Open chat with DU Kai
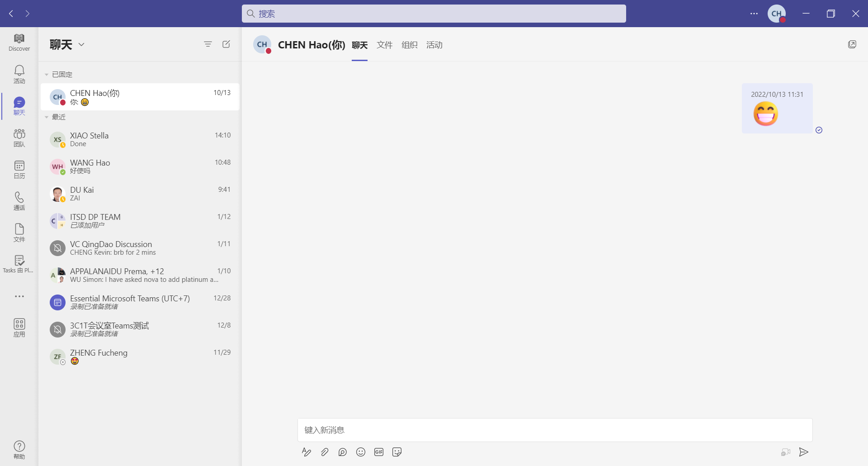Viewport: 868px width, 466px height. pyautogui.click(x=140, y=194)
